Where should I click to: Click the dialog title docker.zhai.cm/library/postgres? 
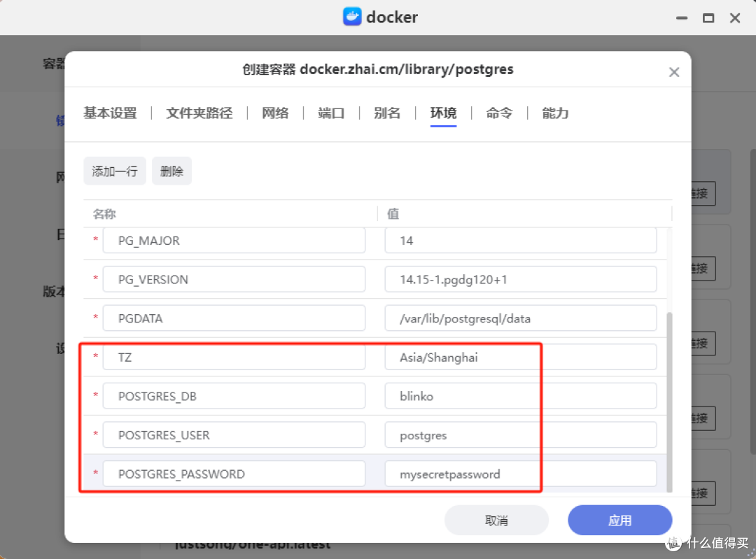click(407, 69)
